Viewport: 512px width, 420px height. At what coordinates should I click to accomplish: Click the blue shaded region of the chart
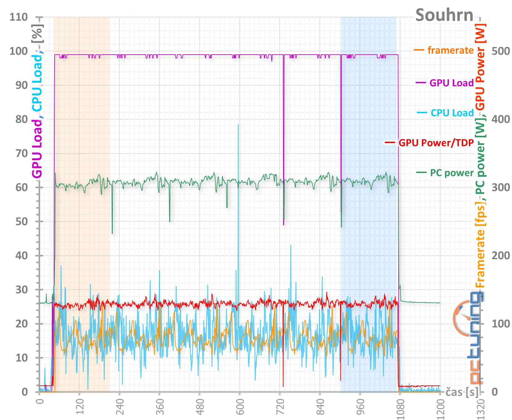tap(368, 205)
